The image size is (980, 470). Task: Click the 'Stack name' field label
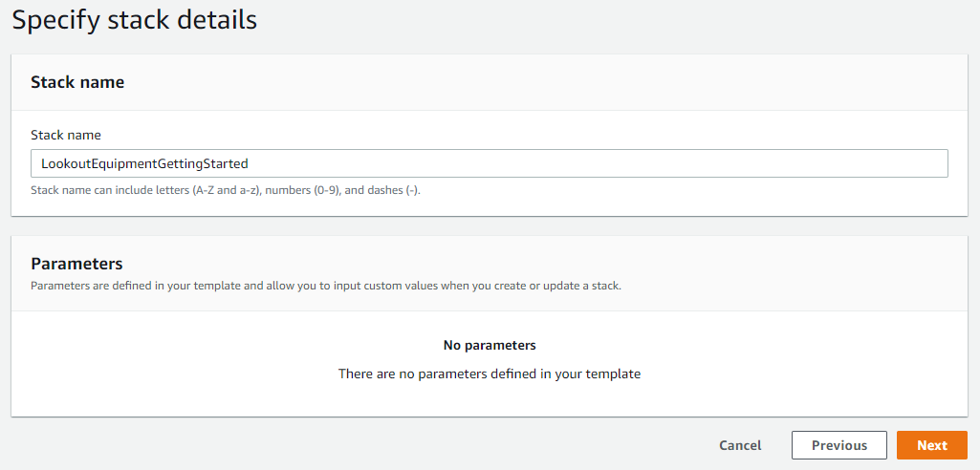[x=66, y=134]
